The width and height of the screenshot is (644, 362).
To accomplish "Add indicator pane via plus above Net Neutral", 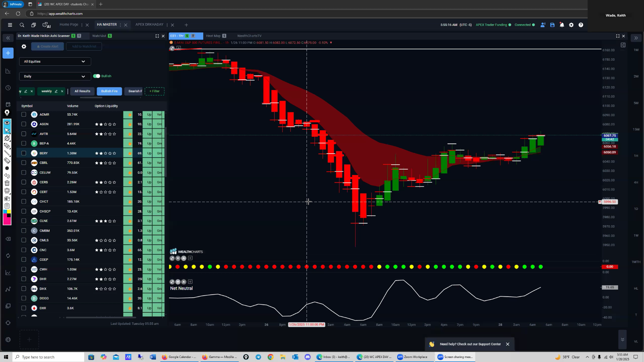I will [190, 282].
